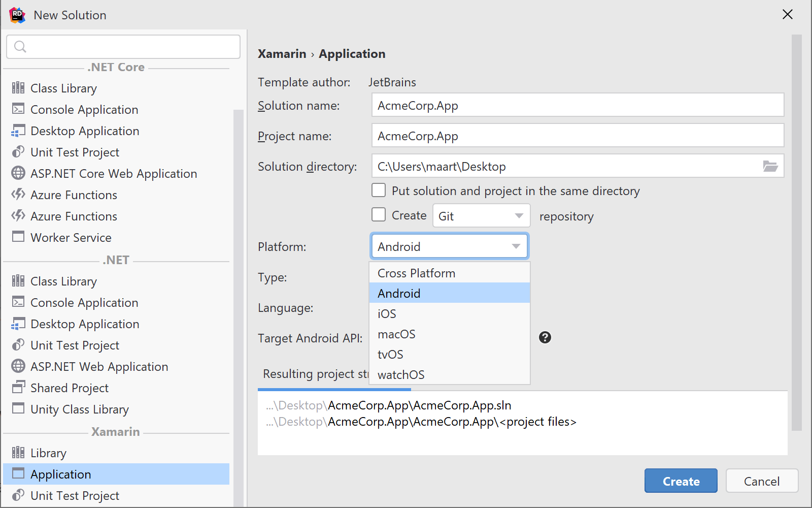This screenshot has height=508, width=812.
Task: Click the <project files> path line
Action: [421, 421]
